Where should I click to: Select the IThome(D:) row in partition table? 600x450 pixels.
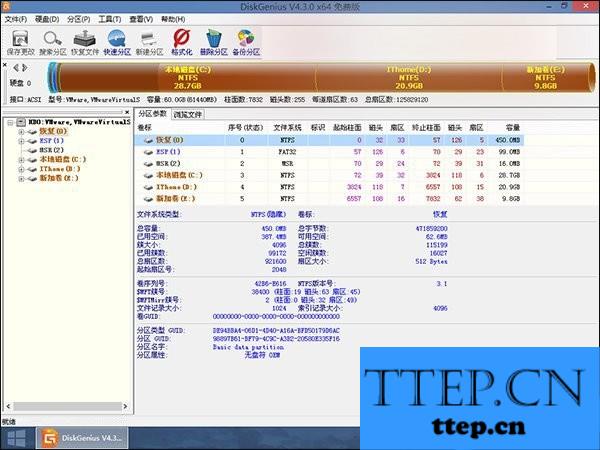point(329,187)
